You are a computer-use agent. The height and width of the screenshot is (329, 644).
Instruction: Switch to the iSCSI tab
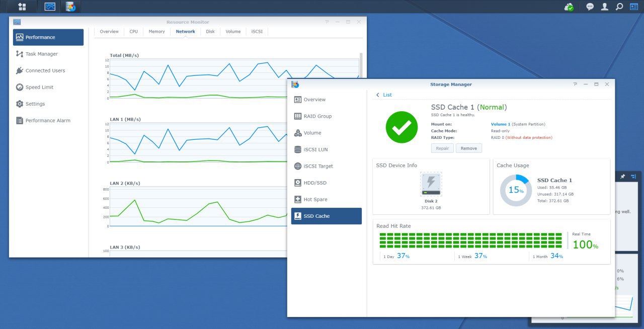coord(257,31)
